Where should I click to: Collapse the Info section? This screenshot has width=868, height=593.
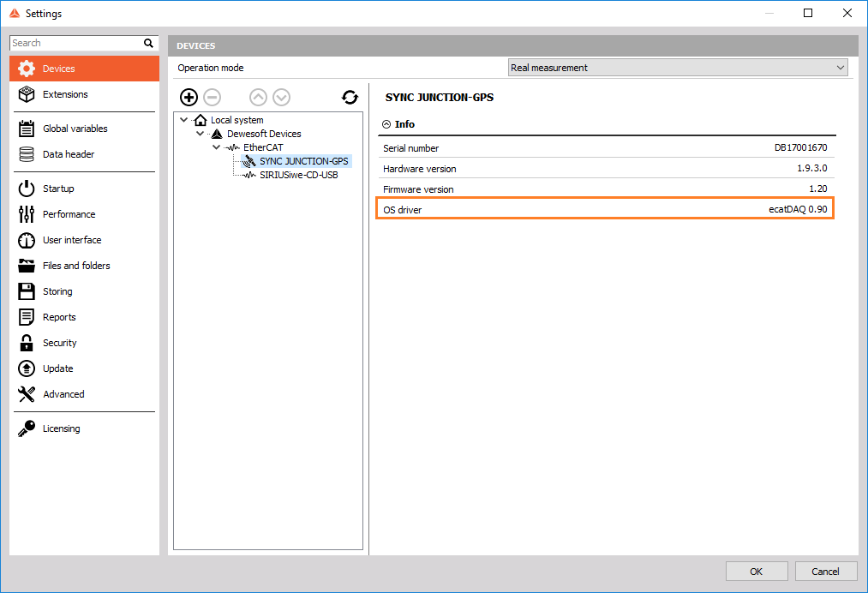pyautogui.click(x=386, y=124)
